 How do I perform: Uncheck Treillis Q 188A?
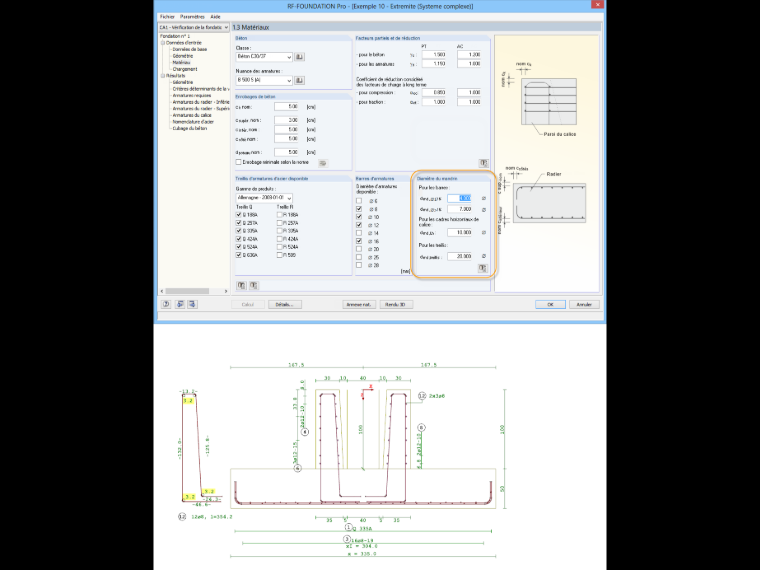(238, 215)
